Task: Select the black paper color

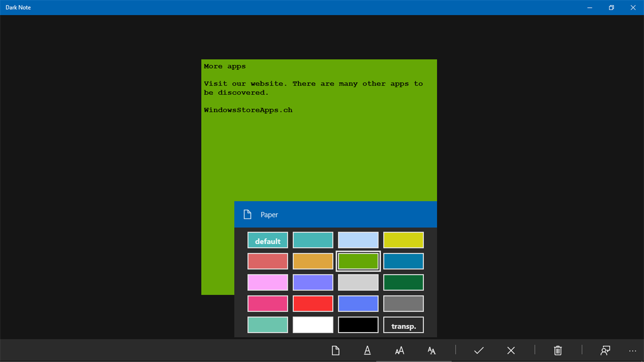Action: [x=358, y=325]
